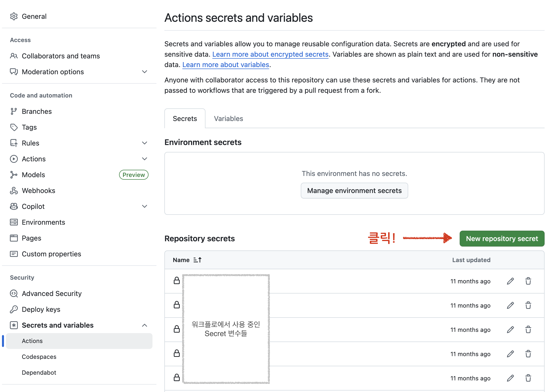Click the General gear icon in sidebar
The height and width of the screenshot is (392, 554).
14,16
